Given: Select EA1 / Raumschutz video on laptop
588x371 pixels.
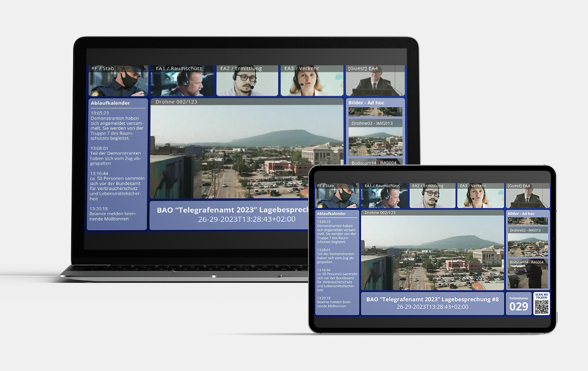Looking at the screenshot, I should click(182, 81).
